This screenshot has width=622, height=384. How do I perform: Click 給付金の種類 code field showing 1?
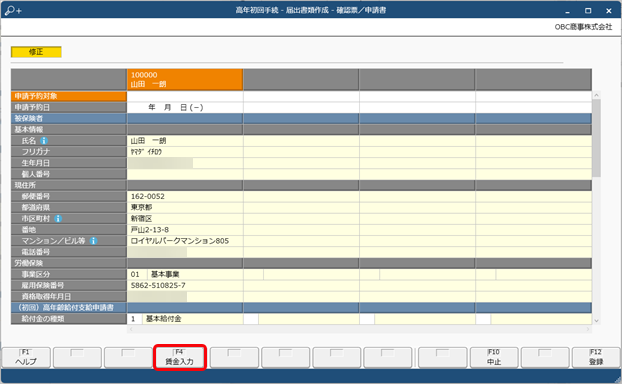click(x=134, y=319)
